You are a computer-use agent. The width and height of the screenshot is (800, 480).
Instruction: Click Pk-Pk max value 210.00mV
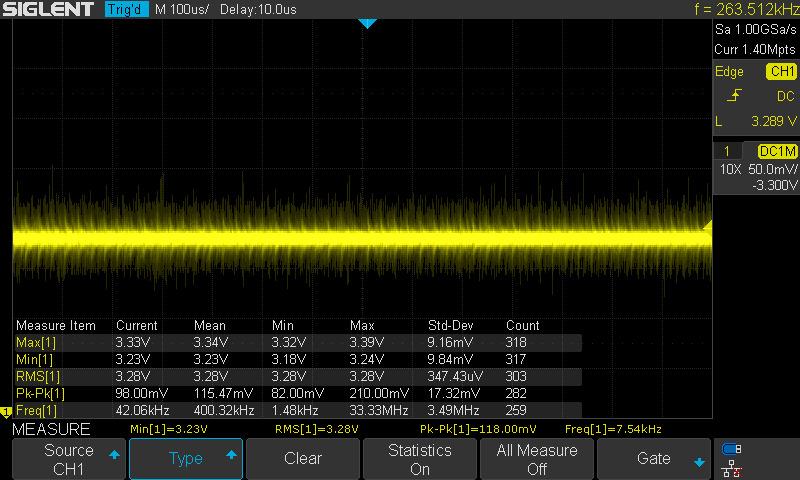point(379,393)
